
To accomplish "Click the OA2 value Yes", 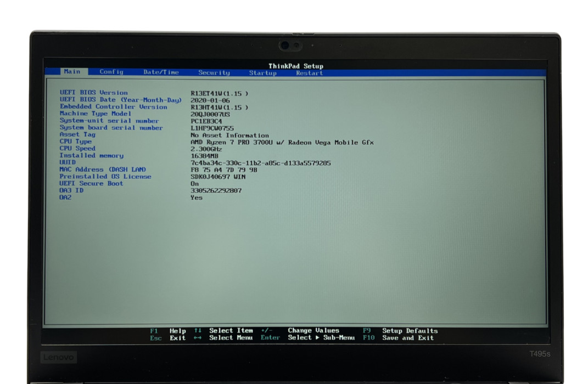I will click(x=197, y=197).
